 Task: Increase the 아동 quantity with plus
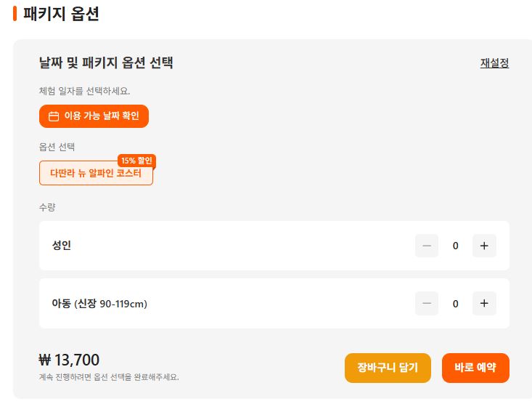[x=484, y=303]
